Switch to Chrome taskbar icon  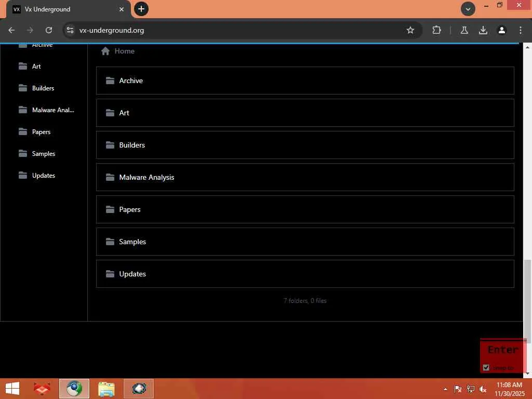pyautogui.click(x=74, y=389)
